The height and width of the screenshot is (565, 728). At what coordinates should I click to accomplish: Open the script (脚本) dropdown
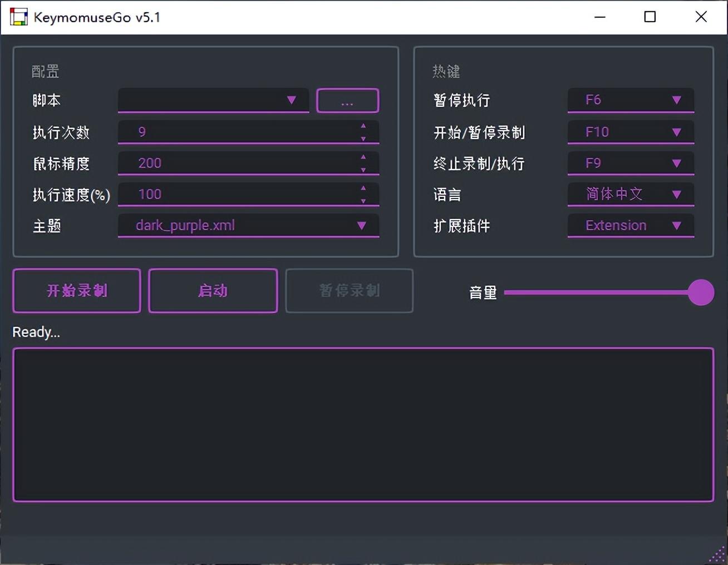(x=213, y=100)
